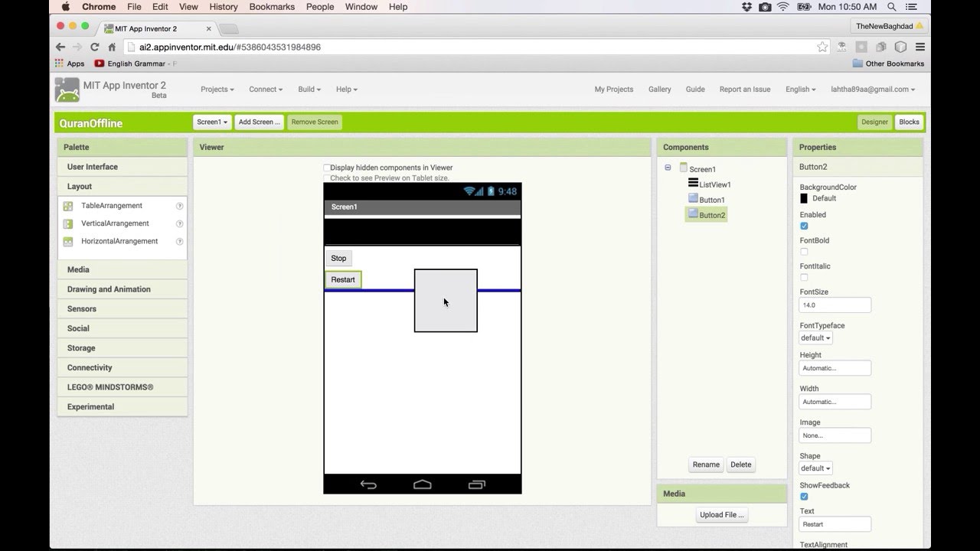Image resolution: width=980 pixels, height=551 pixels.
Task: Click the browser home icon
Action: pyautogui.click(x=112, y=47)
